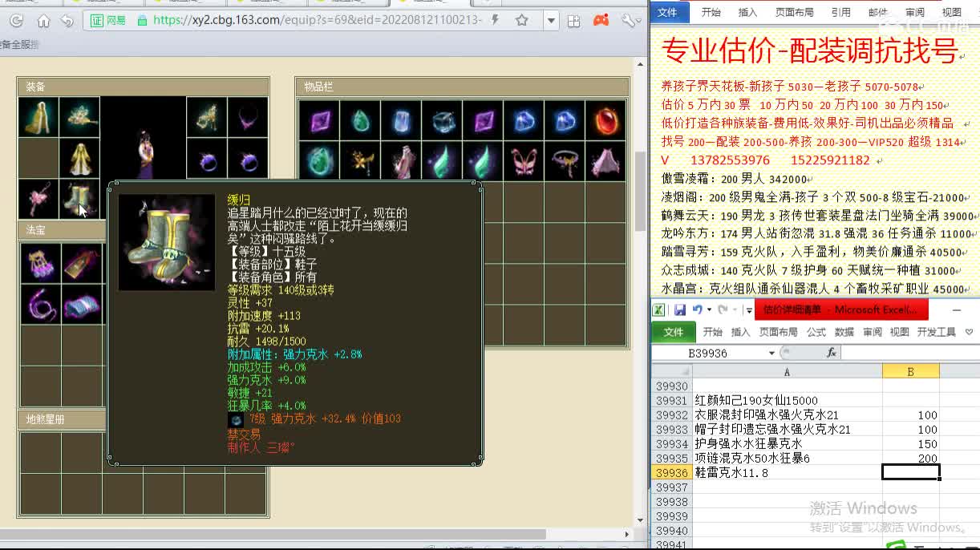The height and width of the screenshot is (550, 980).
Task: Open the Word 插入 ribbon tab
Action: point(747,12)
